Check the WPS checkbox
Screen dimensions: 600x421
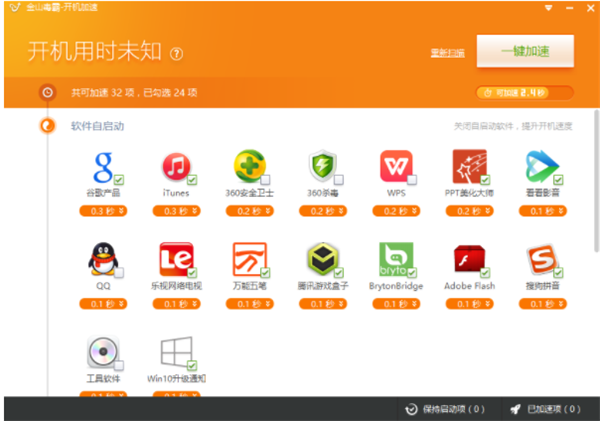point(412,179)
